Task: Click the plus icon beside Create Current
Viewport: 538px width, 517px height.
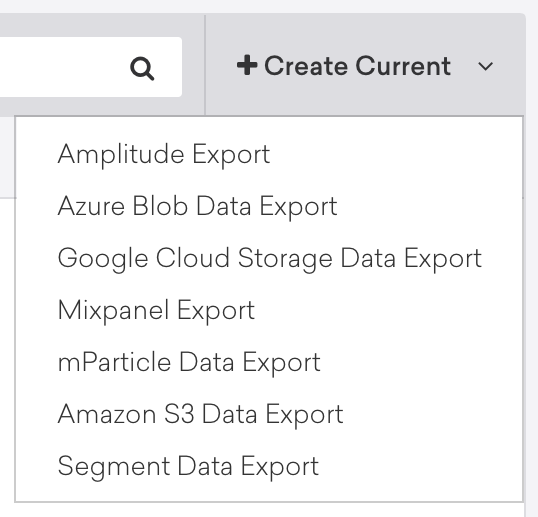Action: [247, 65]
